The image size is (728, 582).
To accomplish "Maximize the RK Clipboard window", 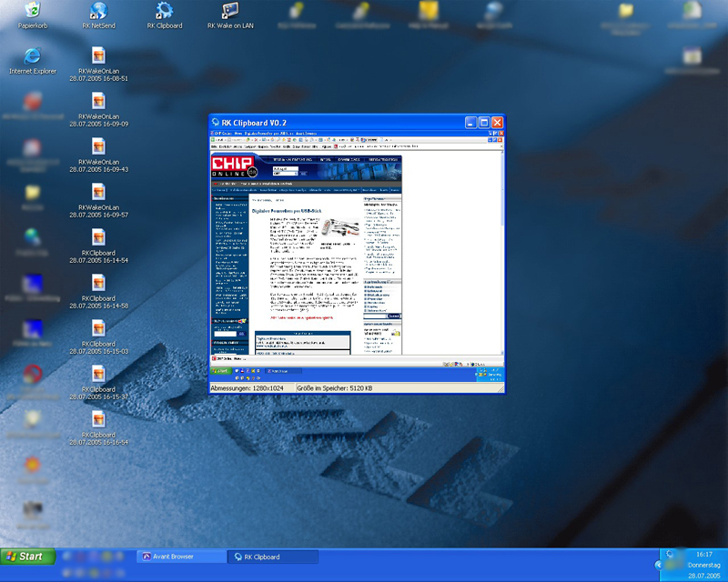I will pyautogui.click(x=484, y=122).
